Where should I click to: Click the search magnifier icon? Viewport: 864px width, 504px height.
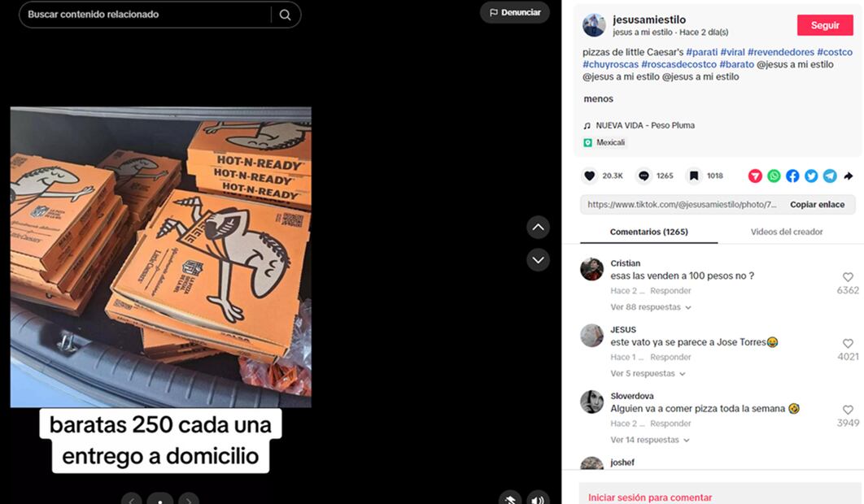(285, 15)
